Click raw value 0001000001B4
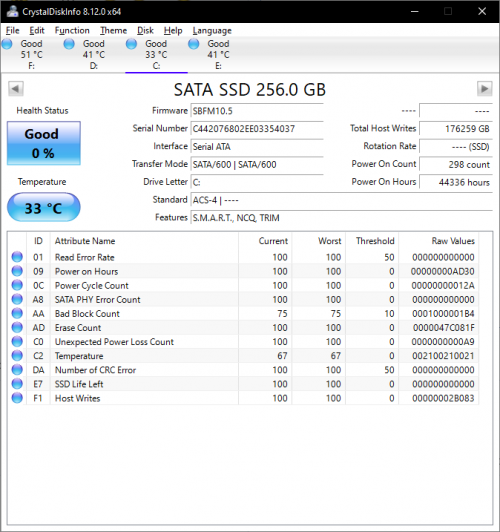The image size is (500, 532). coord(443,314)
